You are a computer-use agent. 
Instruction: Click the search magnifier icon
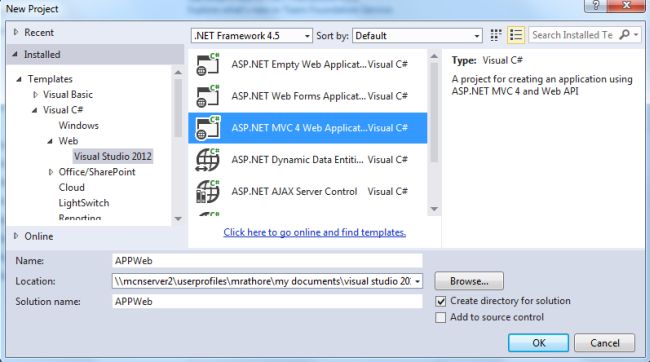click(624, 35)
